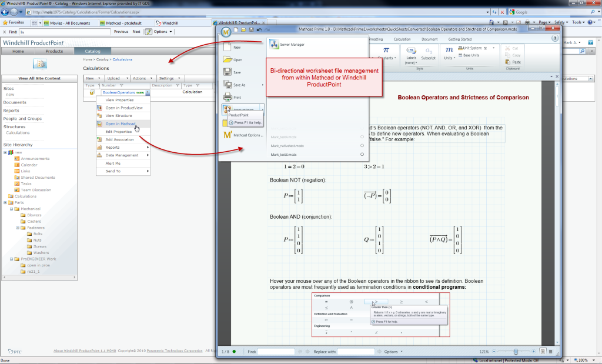Choose Open in Mathcad from the context menu
This screenshot has width=602, height=364.
121,124
